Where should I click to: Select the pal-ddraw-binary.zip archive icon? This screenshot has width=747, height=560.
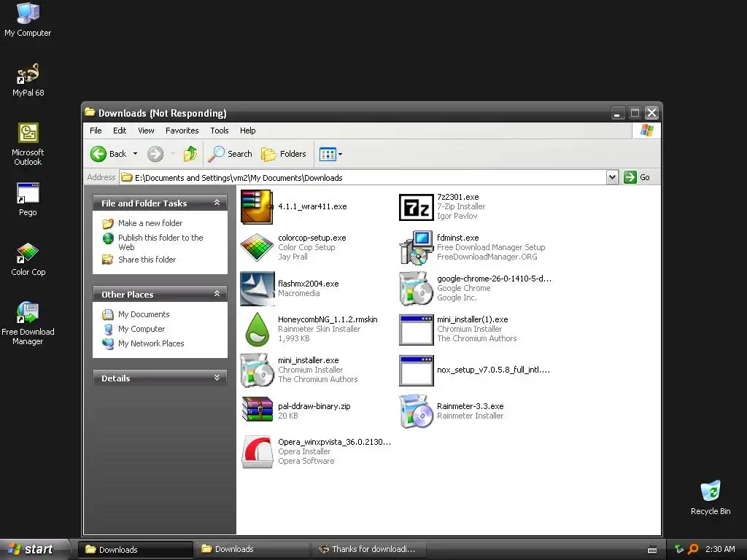[258, 410]
